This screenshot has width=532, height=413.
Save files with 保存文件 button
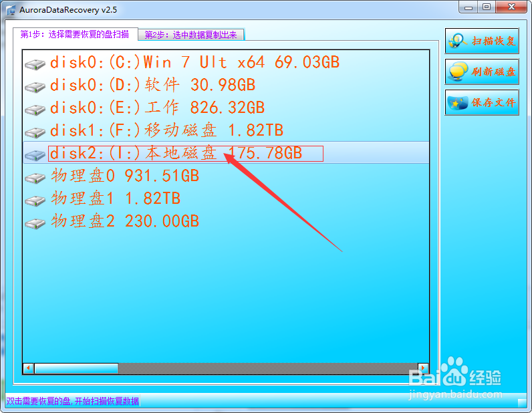(482, 102)
